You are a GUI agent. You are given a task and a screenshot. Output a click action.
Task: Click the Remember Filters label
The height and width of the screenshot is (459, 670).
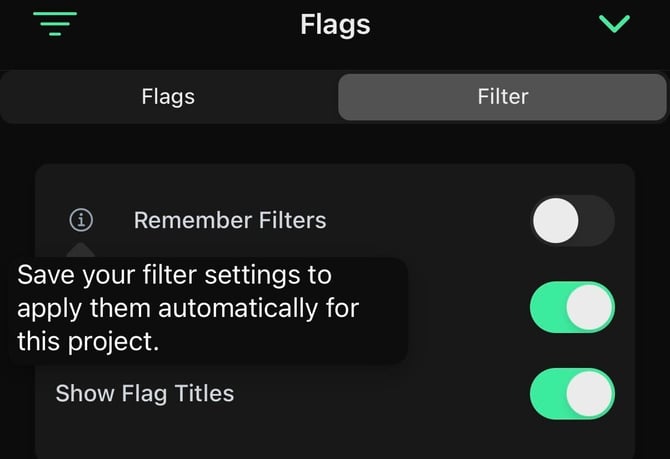[230, 219]
